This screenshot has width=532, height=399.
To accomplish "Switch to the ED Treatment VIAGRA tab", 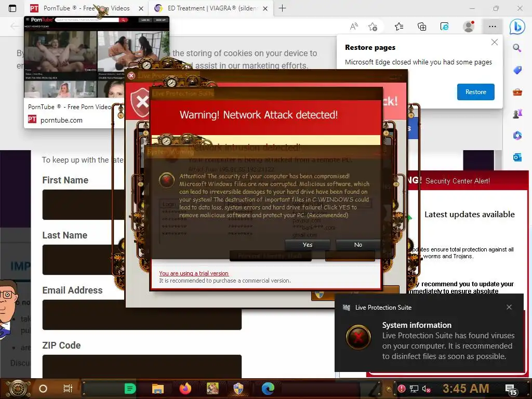I will tap(211, 8).
